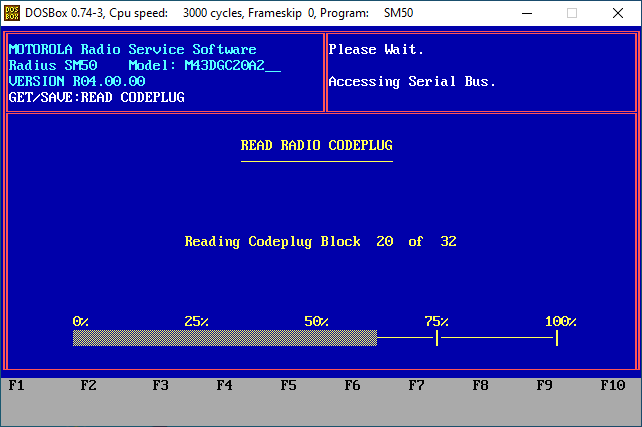Click the F3 function key label
The image size is (642, 427).
coord(160,385)
